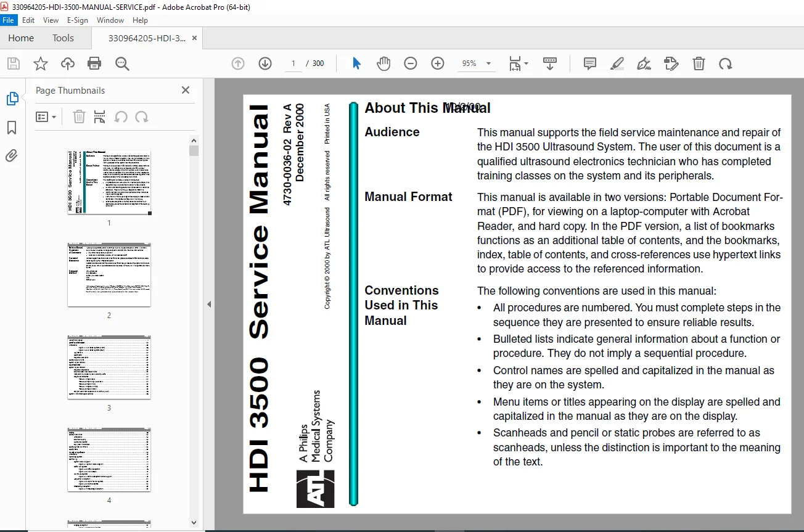
Task: Click the cloud upload icon
Action: pos(68,63)
